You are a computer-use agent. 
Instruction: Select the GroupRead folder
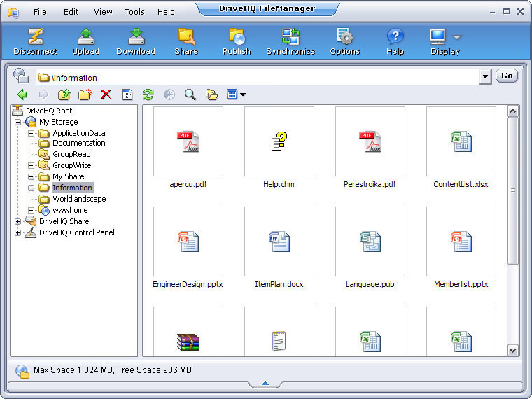[71, 154]
